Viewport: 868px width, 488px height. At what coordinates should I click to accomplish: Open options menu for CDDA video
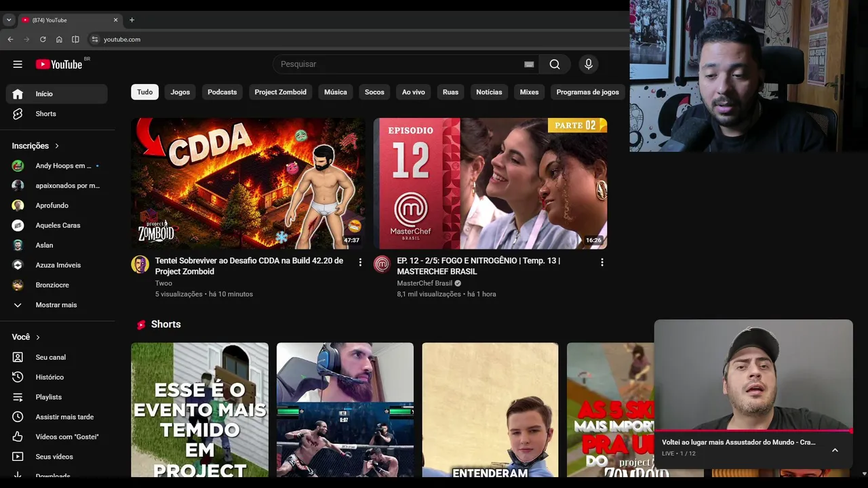(x=360, y=262)
